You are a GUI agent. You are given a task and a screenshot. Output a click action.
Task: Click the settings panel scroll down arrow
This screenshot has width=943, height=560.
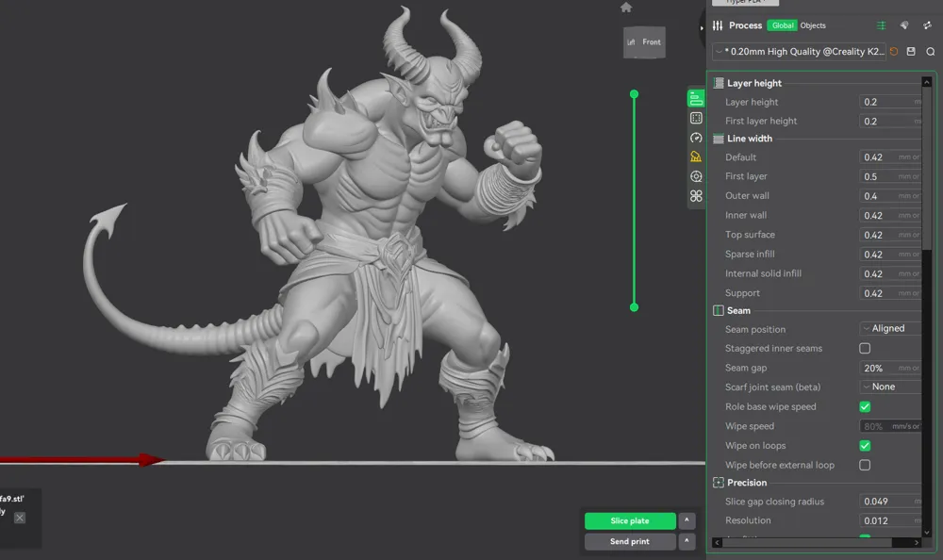click(x=927, y=533)
